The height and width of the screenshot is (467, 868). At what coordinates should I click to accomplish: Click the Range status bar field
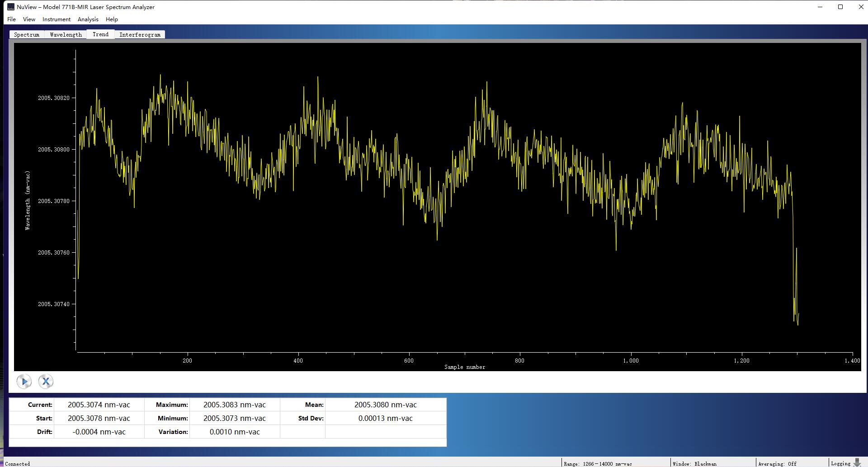click(598, 463)
